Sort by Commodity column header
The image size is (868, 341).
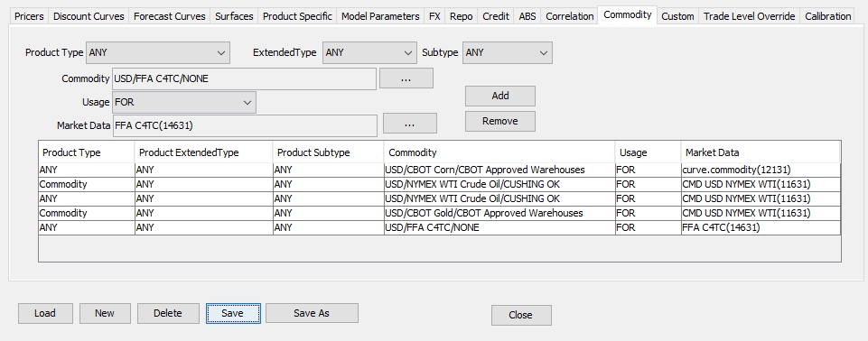pyautogui.click(x=499, y=152)
